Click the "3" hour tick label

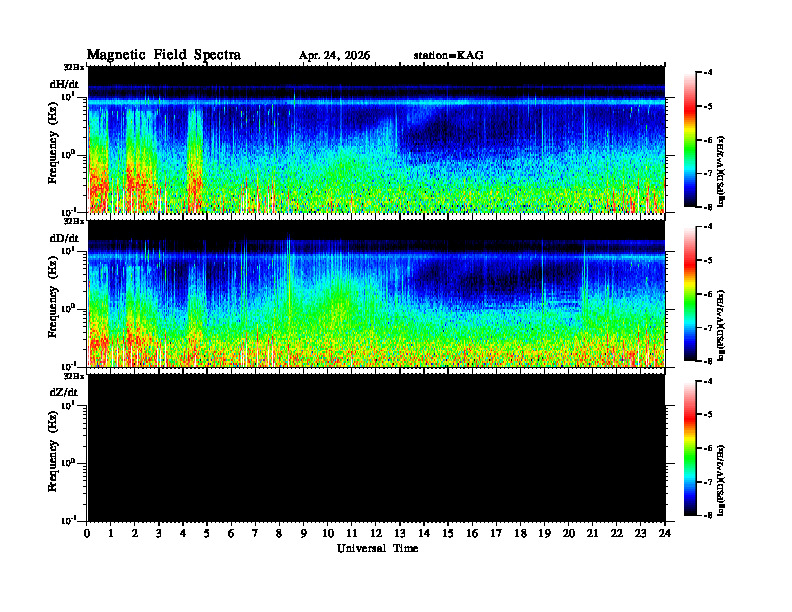point(159,534)
